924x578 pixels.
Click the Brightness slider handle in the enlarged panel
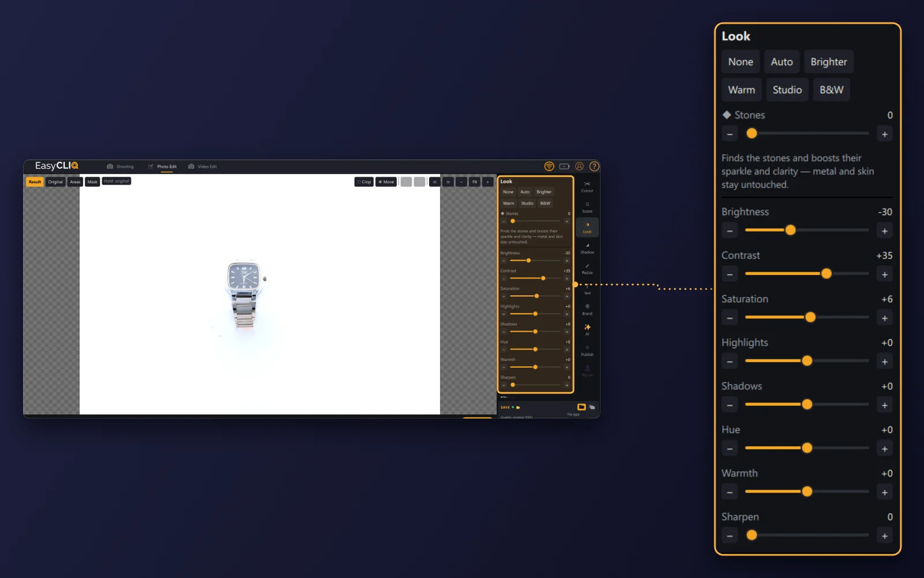tap(791, 230)
